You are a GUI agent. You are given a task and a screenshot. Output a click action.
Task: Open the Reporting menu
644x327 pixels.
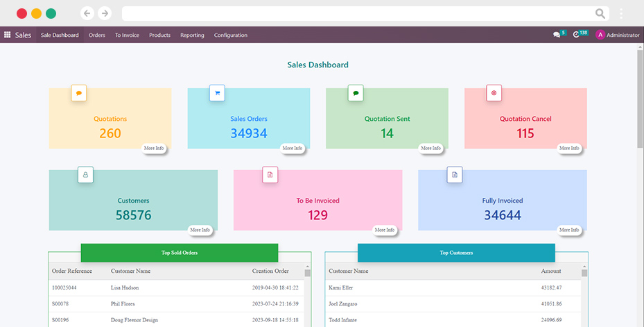[192, 35]
